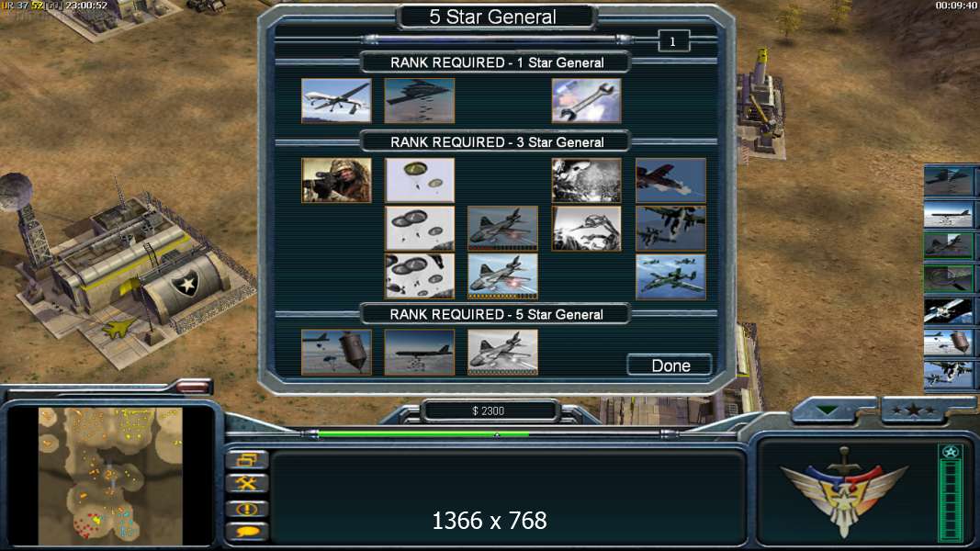Screen dimensions: 980x551
Task: Select the Spy Drone general power icon
Action: tap(336, 101)
